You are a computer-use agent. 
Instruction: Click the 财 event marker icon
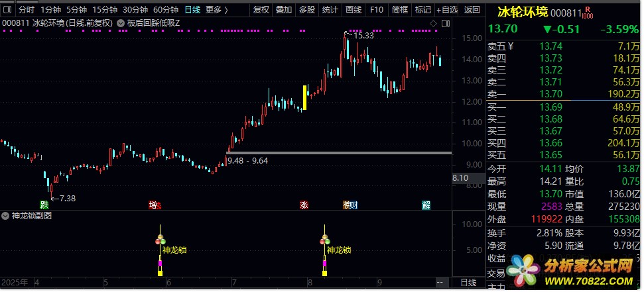click(354, 205)
